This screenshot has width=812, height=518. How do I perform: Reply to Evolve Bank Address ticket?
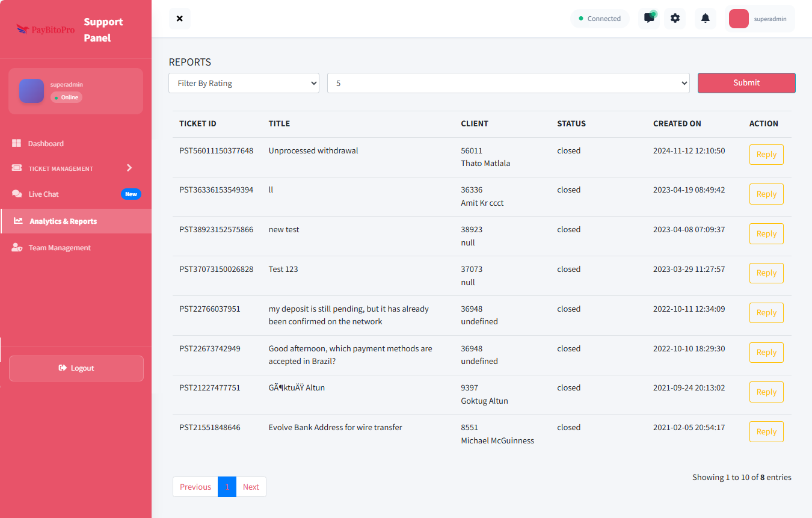coord(766,432)
